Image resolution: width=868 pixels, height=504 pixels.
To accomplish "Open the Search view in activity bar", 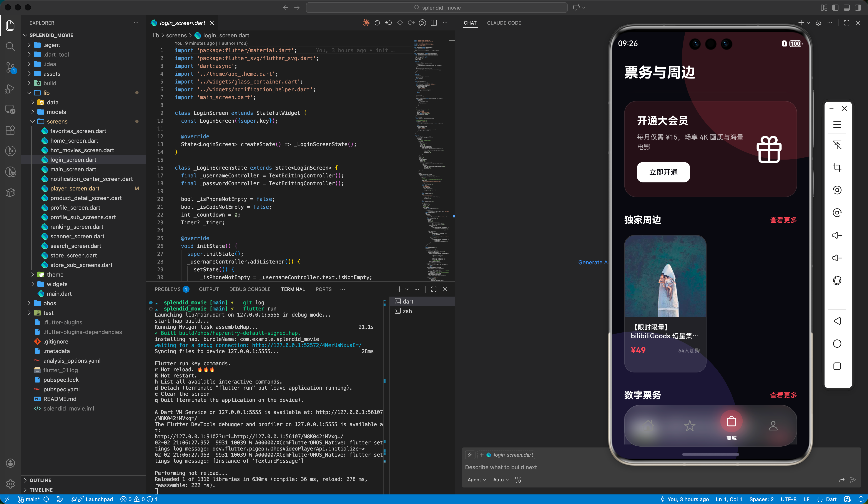I will tap(10, 46).
